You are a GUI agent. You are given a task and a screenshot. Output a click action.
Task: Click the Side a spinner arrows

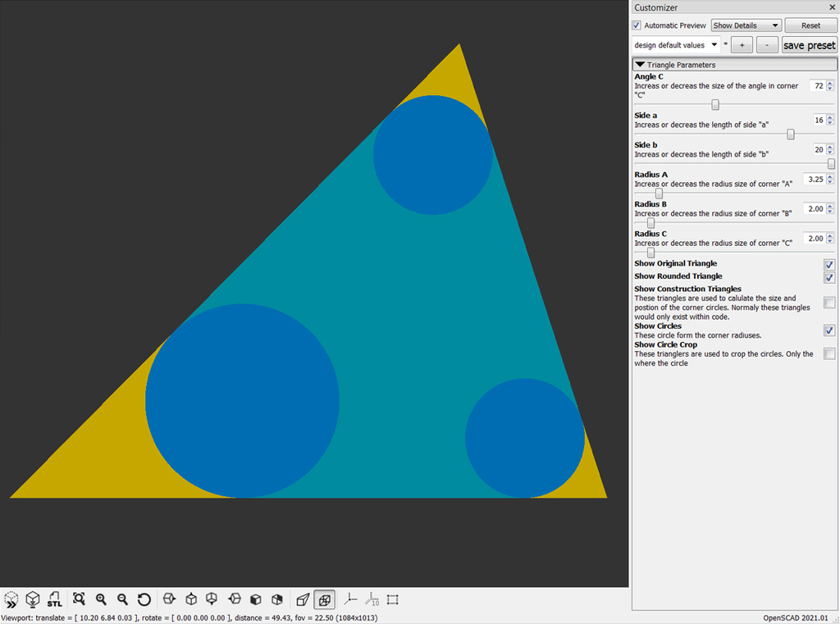pyautogui.click(x=830, y=120)
